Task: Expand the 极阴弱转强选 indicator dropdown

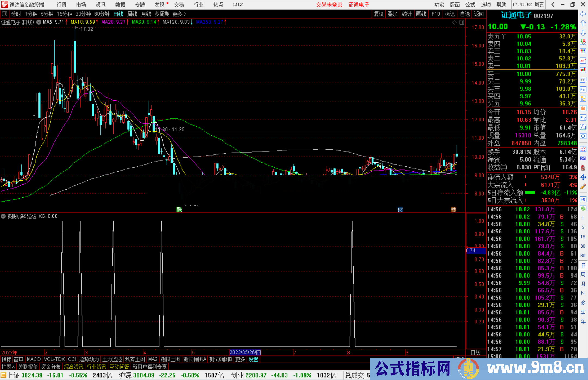Action: 4,216
